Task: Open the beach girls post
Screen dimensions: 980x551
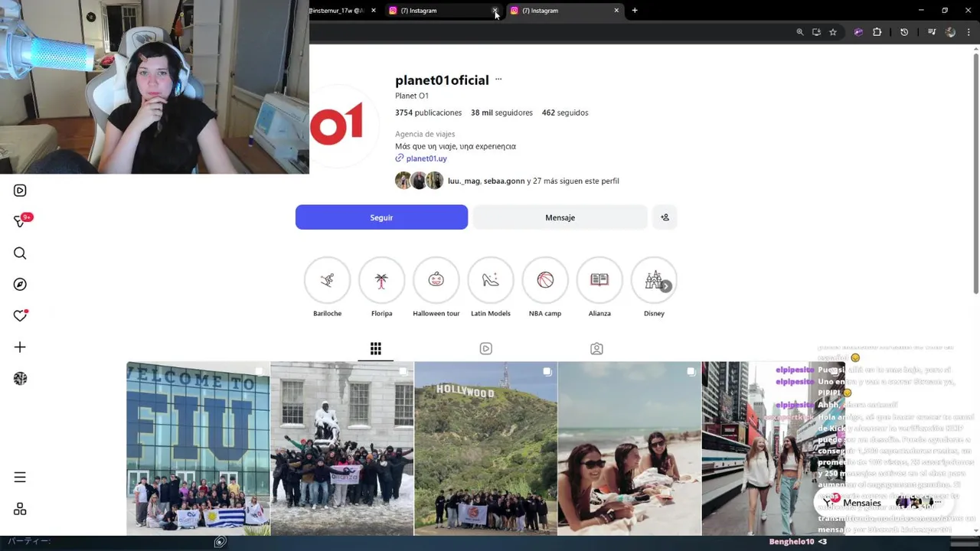Action: pyautogui.click(x=629, y=448)
